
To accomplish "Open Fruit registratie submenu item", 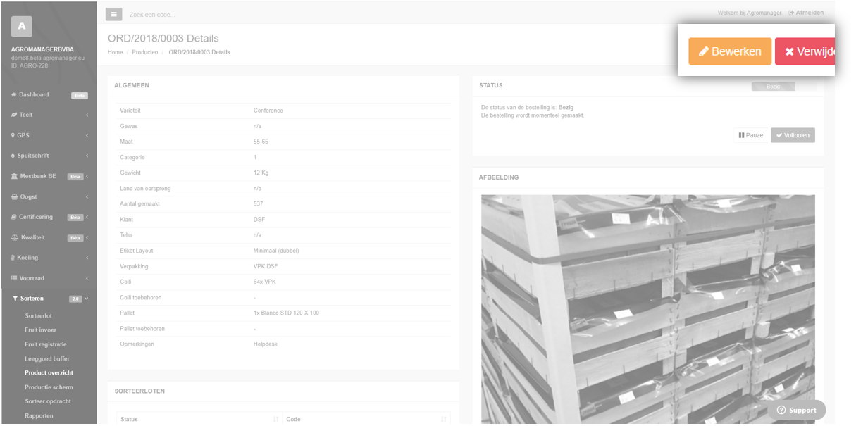I will point(46,344).
